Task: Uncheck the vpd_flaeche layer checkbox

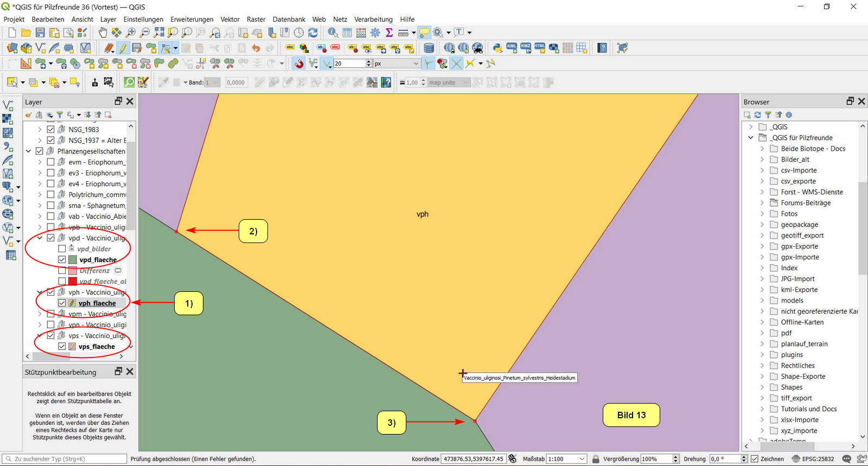Action: pyautogui.click(x=62, y=260)
